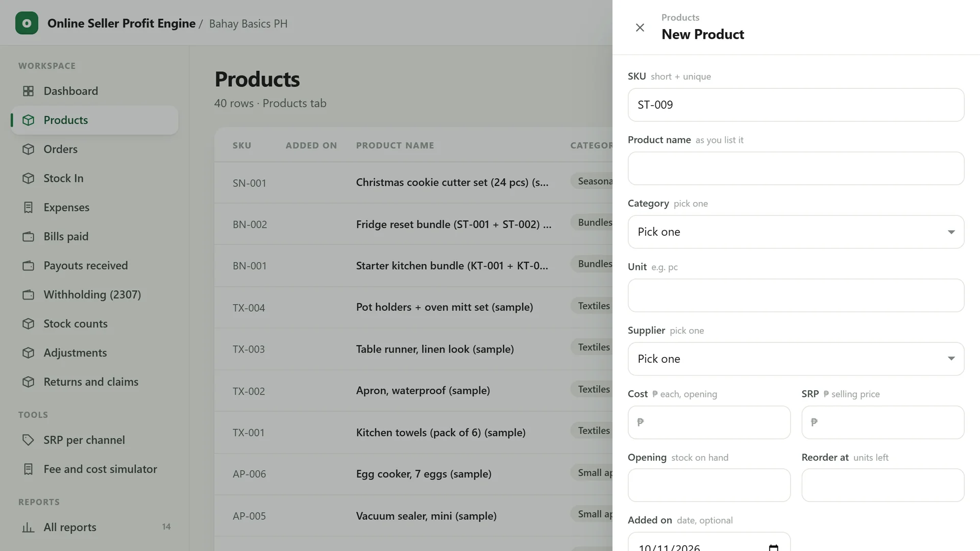Click the Fee and cost simulator receipt icon
Image resolution: width=980 pixels, height=551 pixels.
[29, 469]
